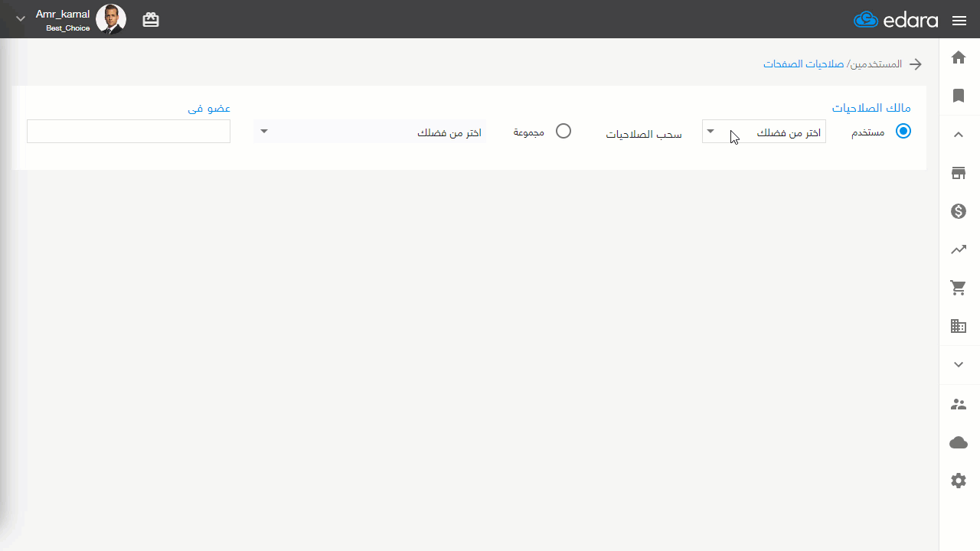Open the cloud sidebar icon

click(x=959, y=442)
